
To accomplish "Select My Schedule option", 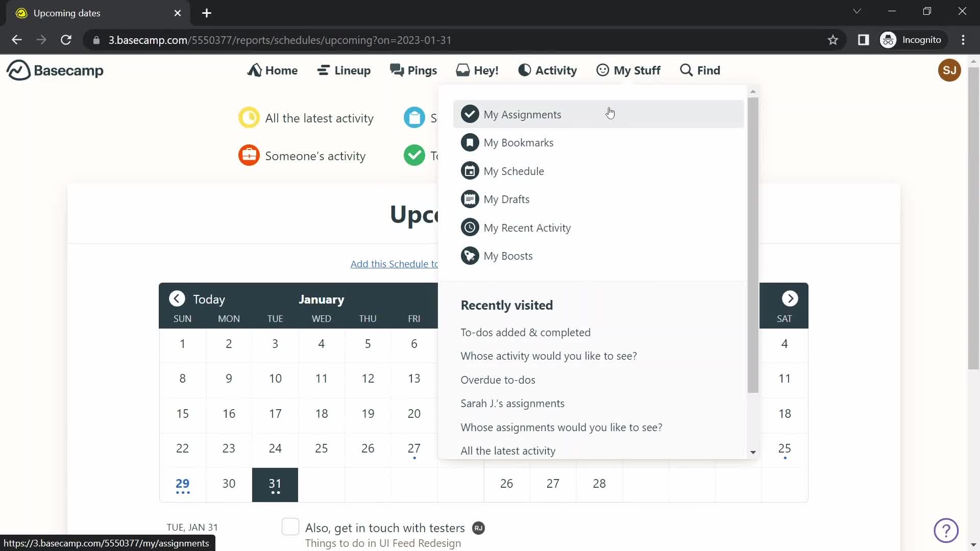I will [x=513, y=171].
